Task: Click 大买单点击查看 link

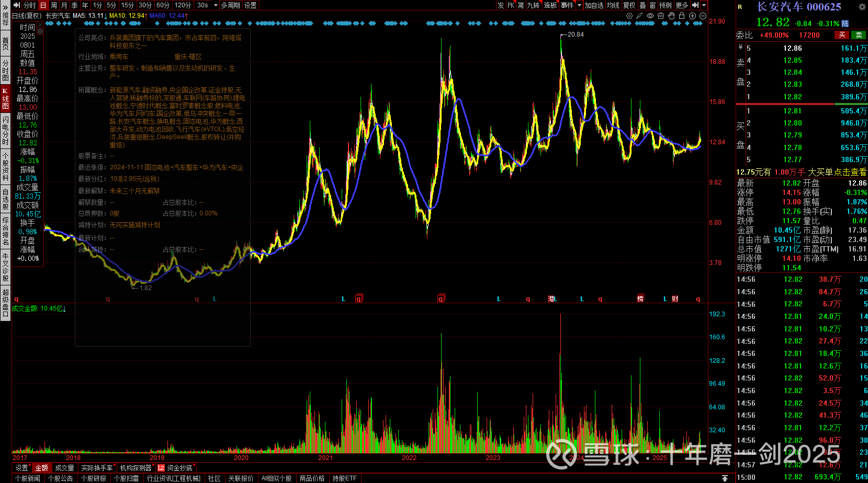Action: (837, 172)
